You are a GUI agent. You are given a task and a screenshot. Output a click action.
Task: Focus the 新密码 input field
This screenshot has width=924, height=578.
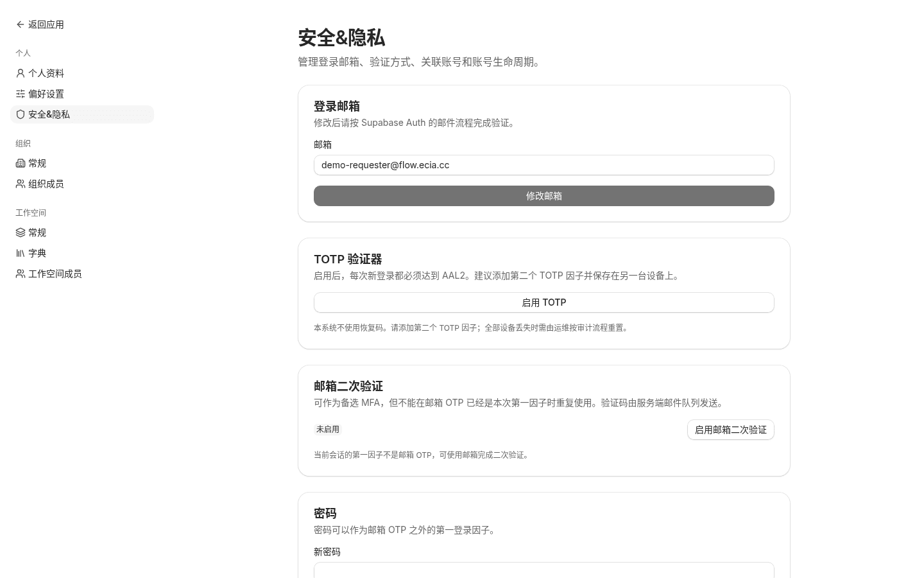(x=544, y=570)
